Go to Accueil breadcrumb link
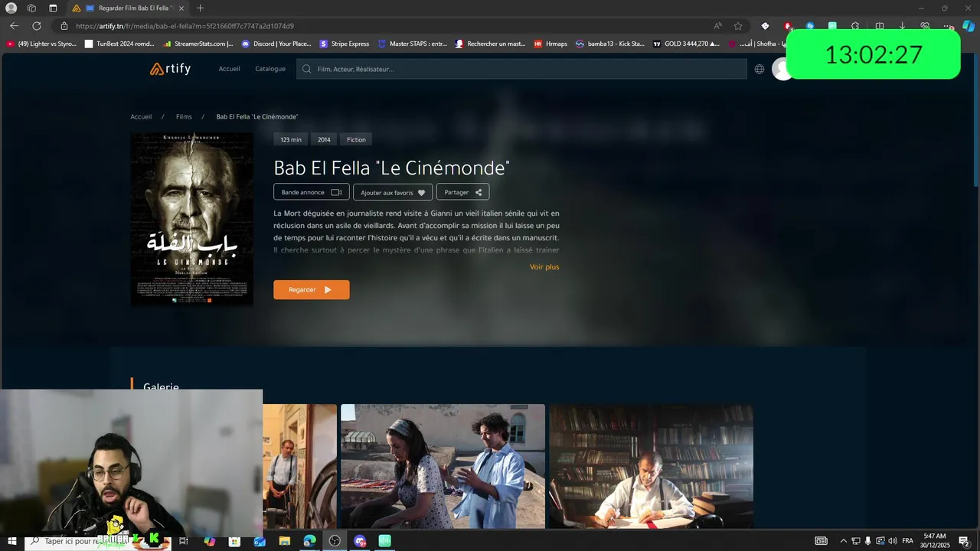The width and height of the screenshot is (980, 551). coord(141,117)
